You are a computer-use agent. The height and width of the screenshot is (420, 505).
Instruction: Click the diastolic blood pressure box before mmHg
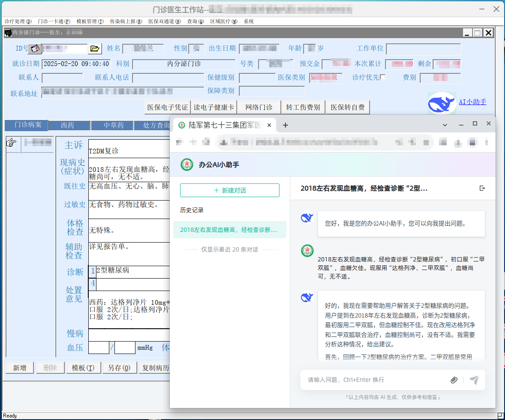point(125,348)
